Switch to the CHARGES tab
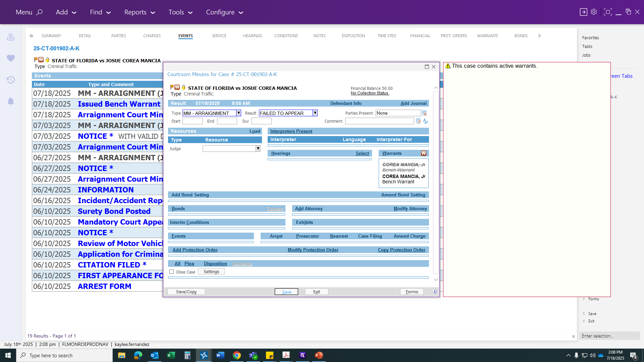The width and height of the screenshot is (644, 362). point(152,36)
